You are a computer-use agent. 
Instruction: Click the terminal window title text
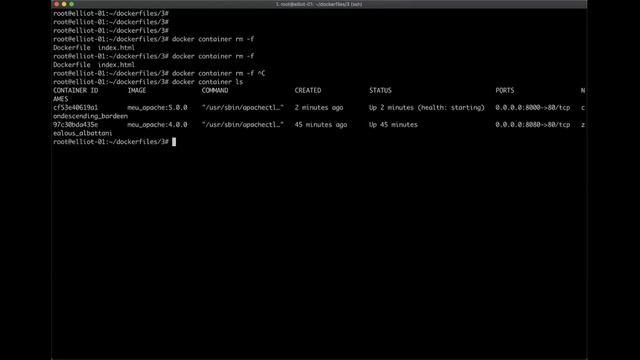pos(319,4)
